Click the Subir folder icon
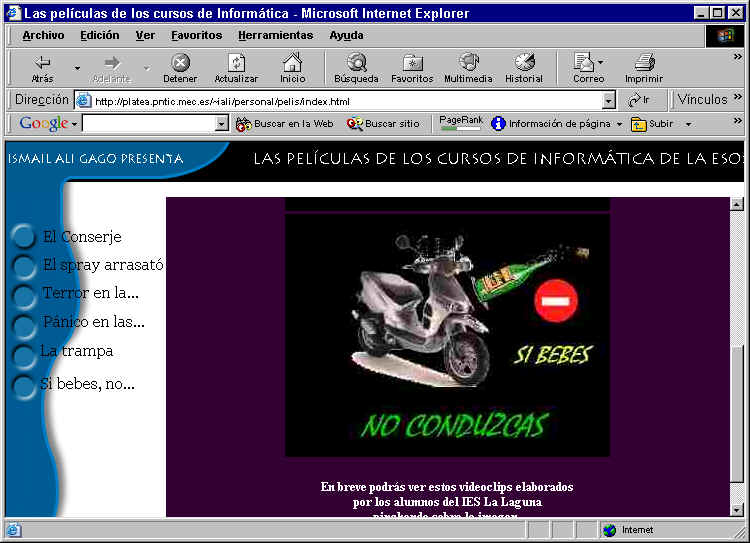750x543 pixels. (x=638, y=124)
